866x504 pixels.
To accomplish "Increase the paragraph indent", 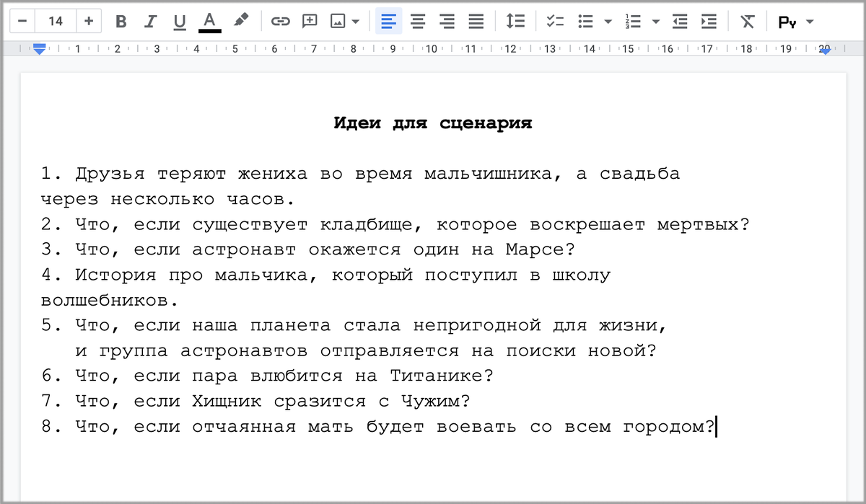I will pyautogui.click(x=709, y=22).
